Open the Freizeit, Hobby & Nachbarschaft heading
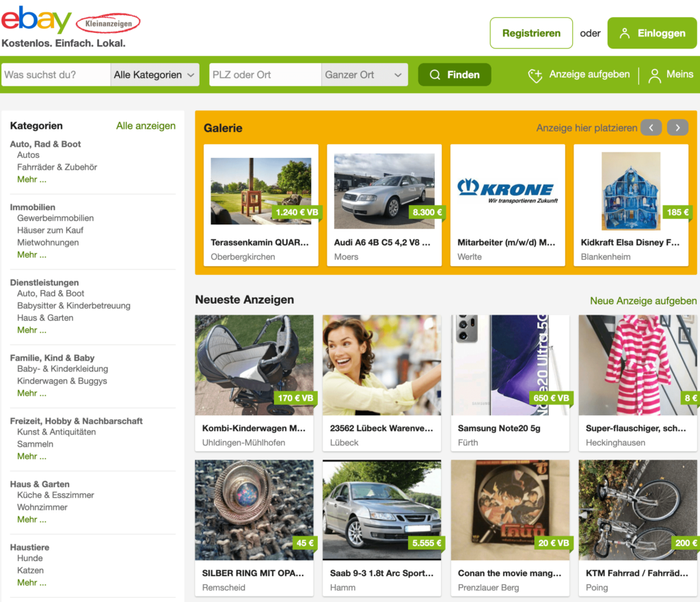Image resolution: width=700 pixels, height=602 pixels. (x=77, y=421)
